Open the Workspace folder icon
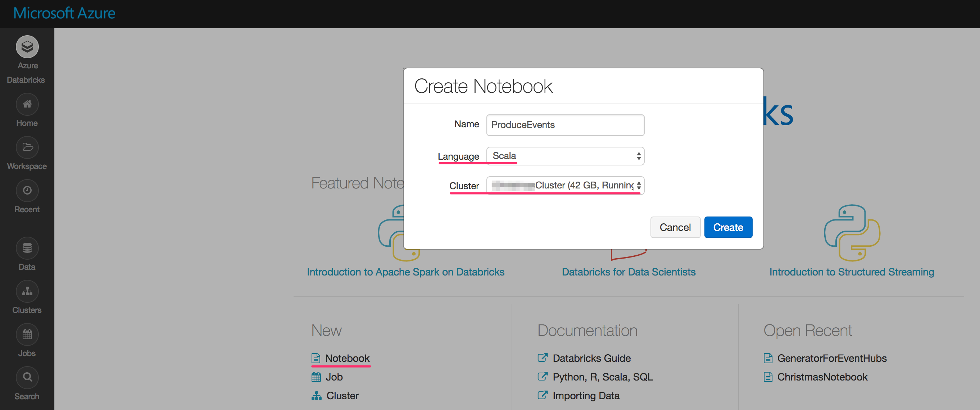The width and height of the screenshot is (980, 410). point(27,147)
